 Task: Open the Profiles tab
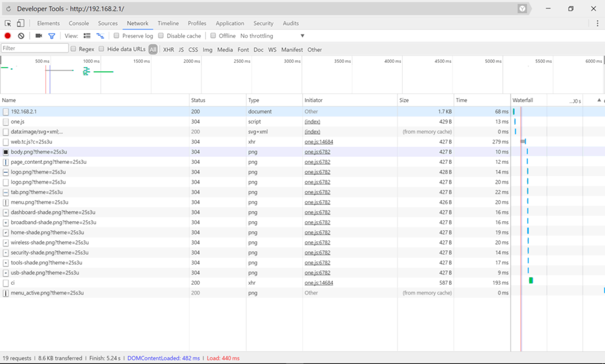[x=197, y=23]
